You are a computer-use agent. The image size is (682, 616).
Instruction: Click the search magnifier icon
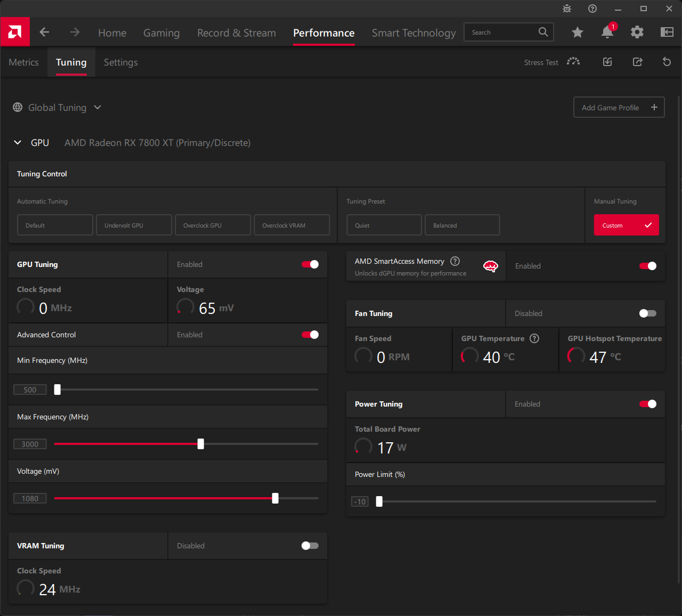[543, 32]
